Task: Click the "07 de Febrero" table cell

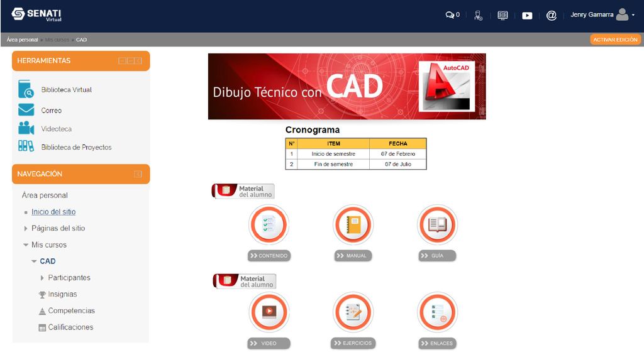Action: pyautogui.click(x=398, y=154)
